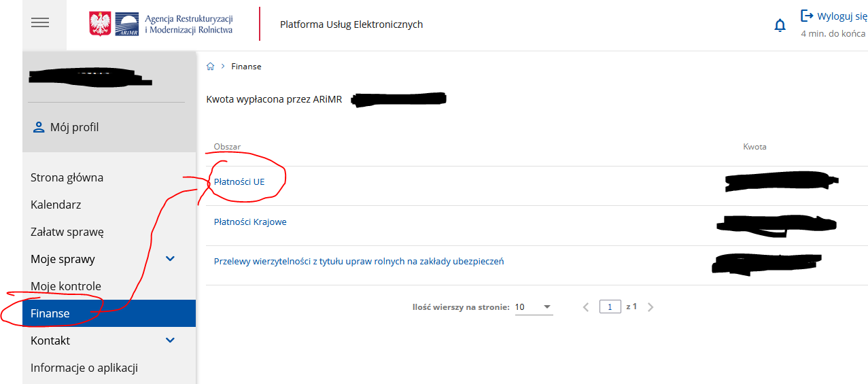
Task: Open Informacje o aplikacji menu item
Action: [84, 368]
